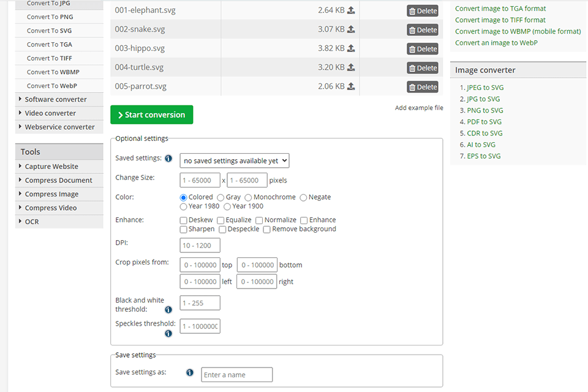Open the saved settings dropdown
This screenshot has height=392, width=588.
click(235, 160)
